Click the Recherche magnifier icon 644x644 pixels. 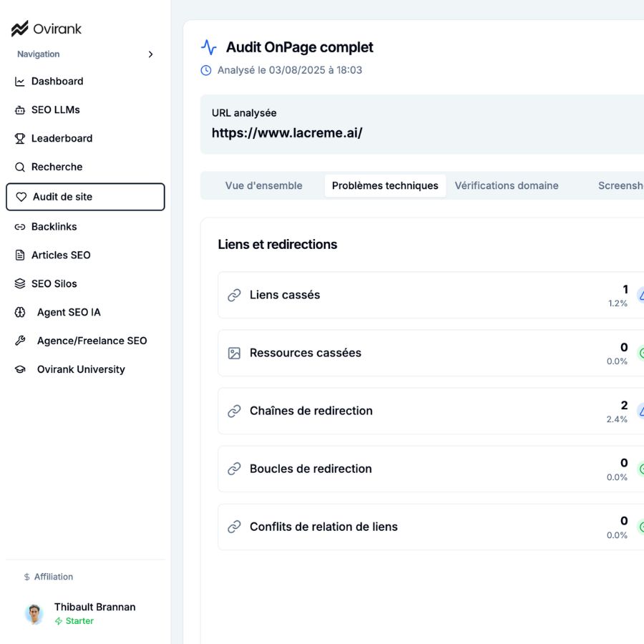(20, 167)
